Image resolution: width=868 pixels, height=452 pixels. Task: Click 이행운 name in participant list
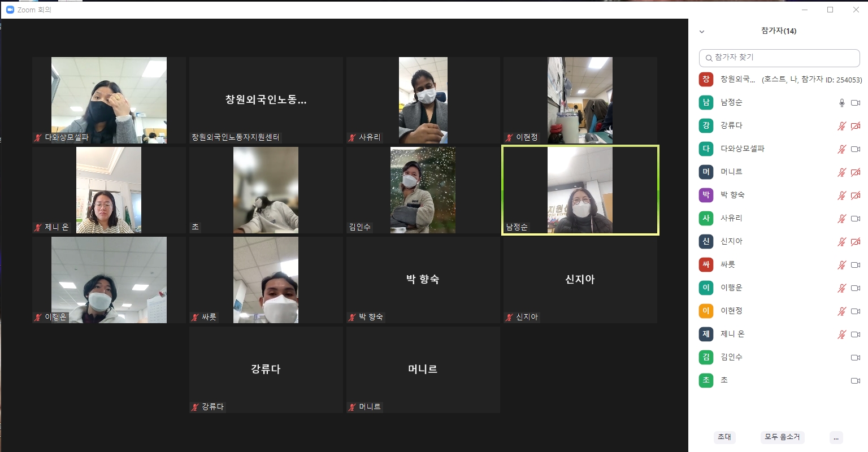pos(731,288)
